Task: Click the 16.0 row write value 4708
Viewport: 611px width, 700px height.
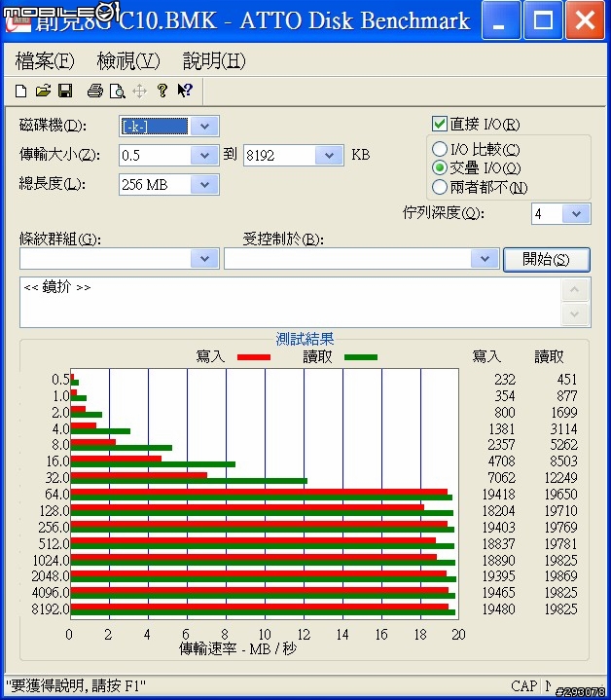Action: click(x=502, y=461)
